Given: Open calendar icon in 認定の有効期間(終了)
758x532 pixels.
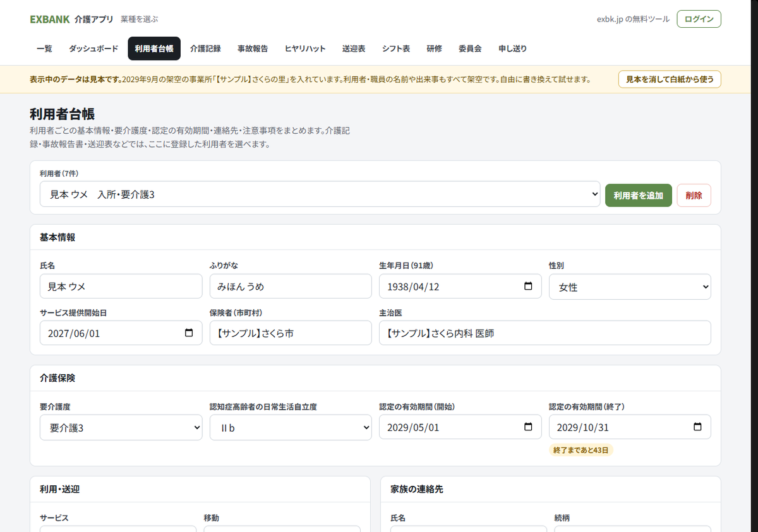Looking at the screenshot, I should pyautogui.click(x=697, y=427).
